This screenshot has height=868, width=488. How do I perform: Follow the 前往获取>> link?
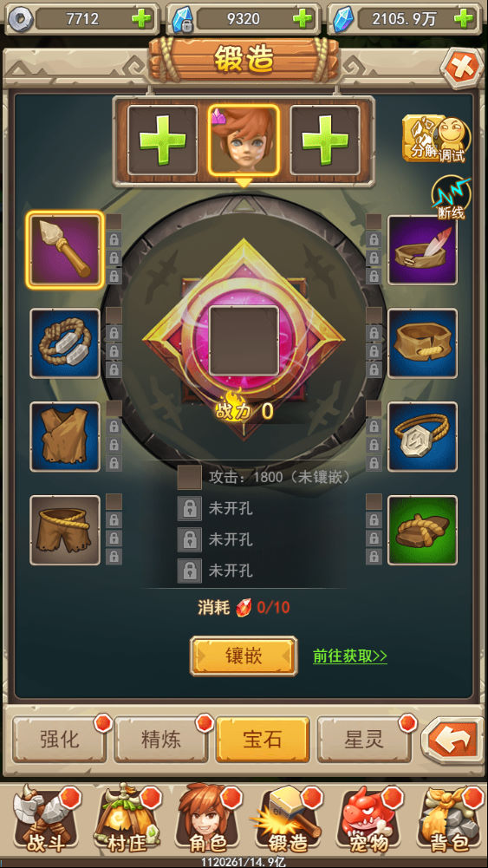(x=350, y=656)
